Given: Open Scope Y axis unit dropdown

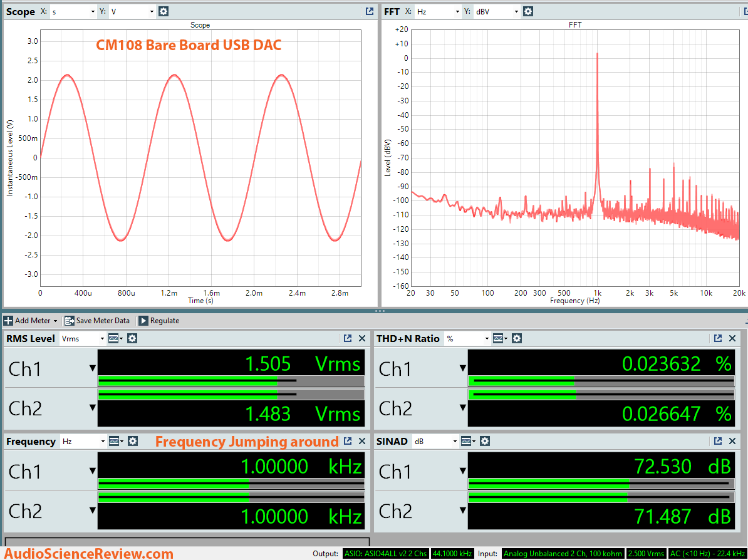Looking at the screenshot, I should 132,11.
